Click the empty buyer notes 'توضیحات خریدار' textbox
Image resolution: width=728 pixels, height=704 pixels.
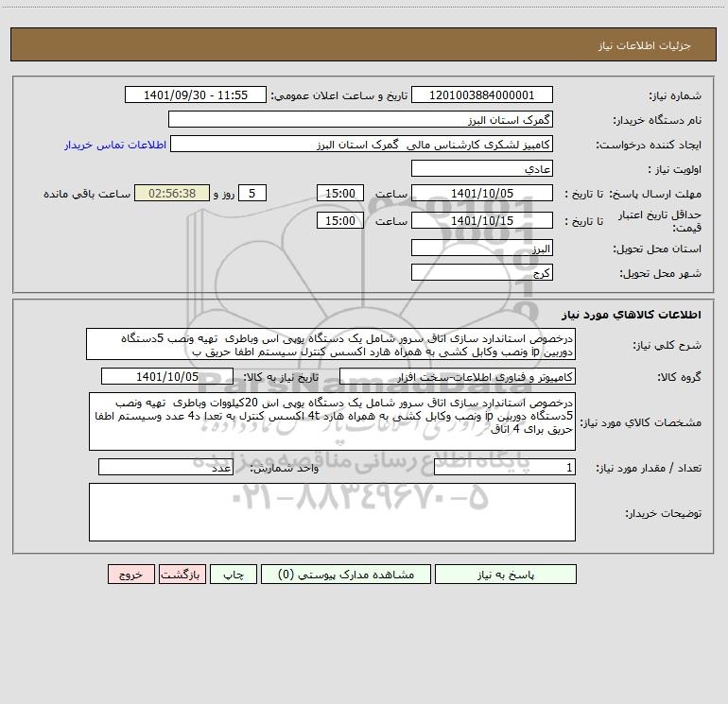pyautogui.click(x=332, y=512)
